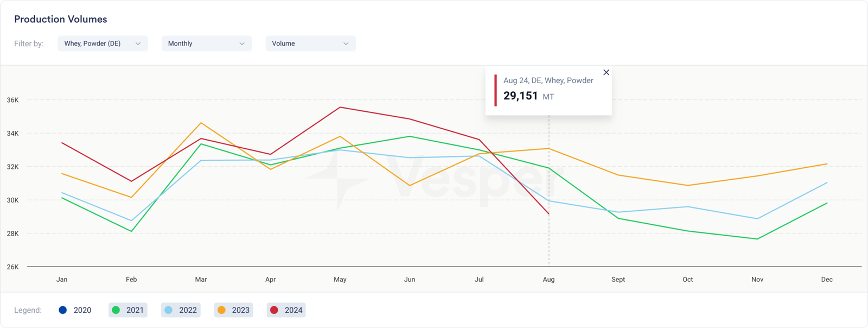Open the Volume metric dropdown
The image size is (868, 328).
point(310,43)
